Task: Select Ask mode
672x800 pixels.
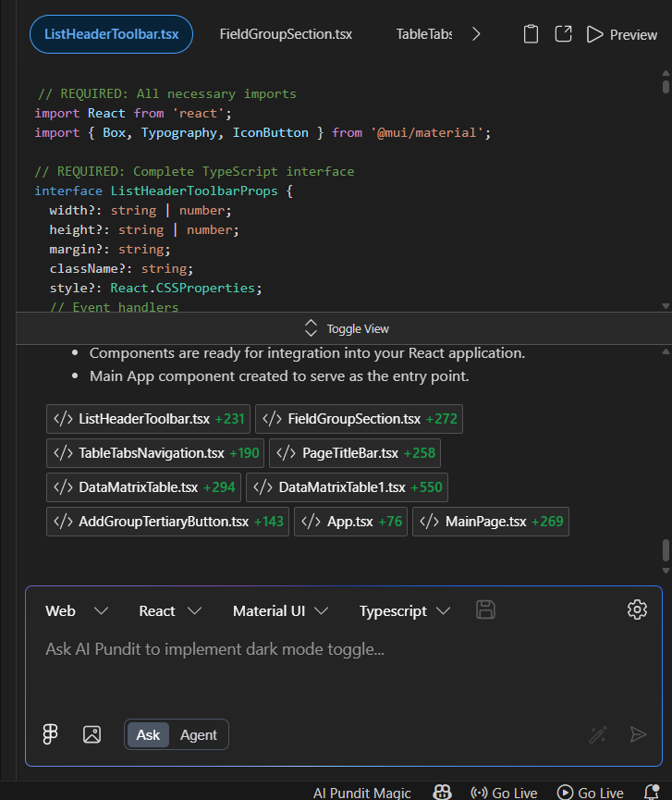Action: tap(148, 734)
